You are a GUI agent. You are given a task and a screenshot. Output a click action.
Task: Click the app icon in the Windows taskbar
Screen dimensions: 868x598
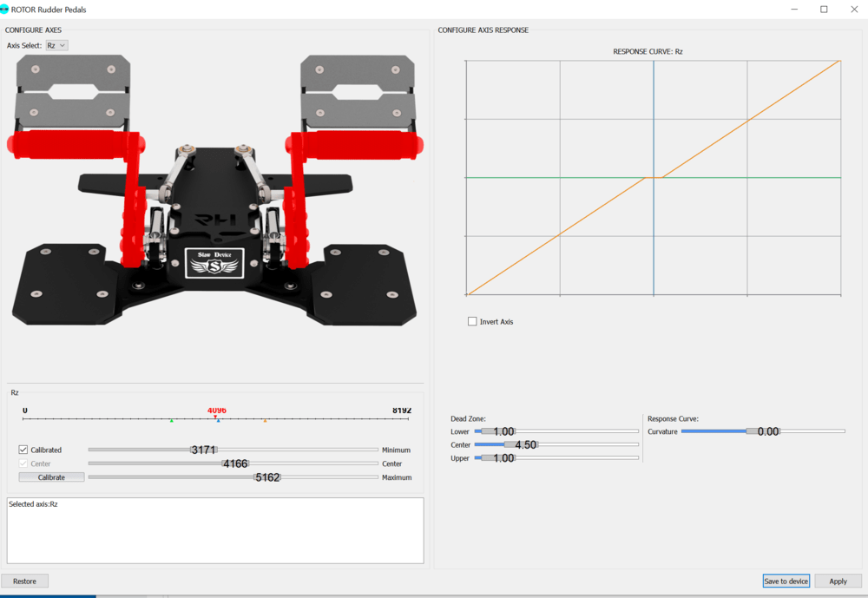48,595
